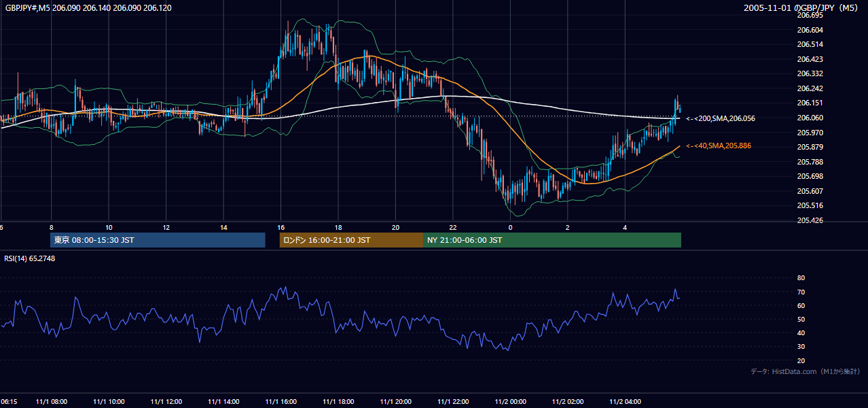Image resolution: width=868 pixels, height=408 pixels.
Task: Click the 11/2 04:00 bottom time label
Action: [625, 402]
